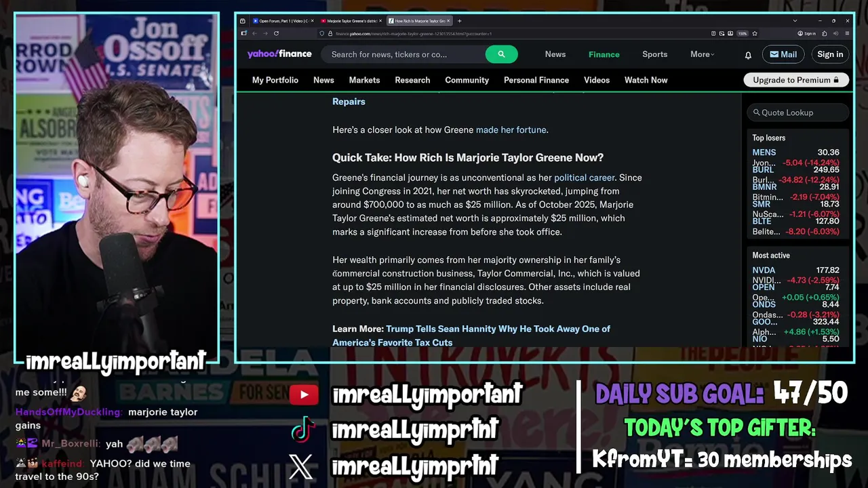Viewport: 868px width, 488px height.
Task: Open the Watch Now menu
Action: click(646, 80)
